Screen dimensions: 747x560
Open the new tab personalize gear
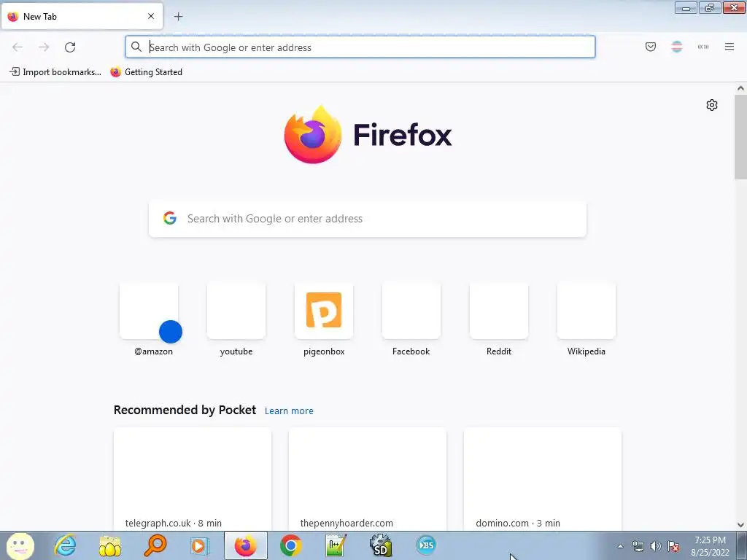(x=712, y=105)
